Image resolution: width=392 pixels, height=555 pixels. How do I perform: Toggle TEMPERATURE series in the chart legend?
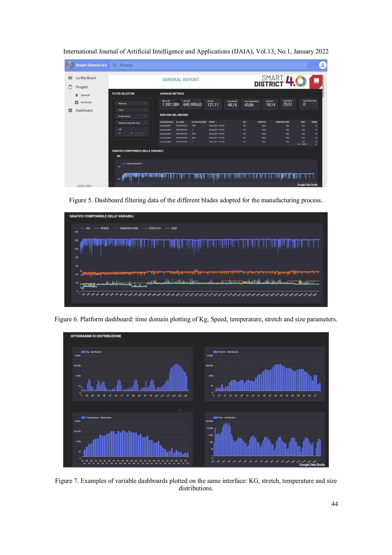click(x=126, y=228)
